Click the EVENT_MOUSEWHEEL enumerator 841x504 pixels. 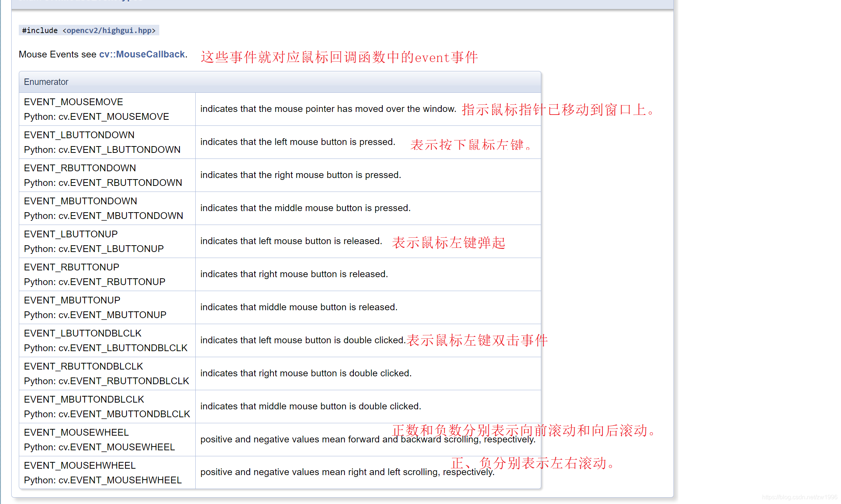coord(76,433)
